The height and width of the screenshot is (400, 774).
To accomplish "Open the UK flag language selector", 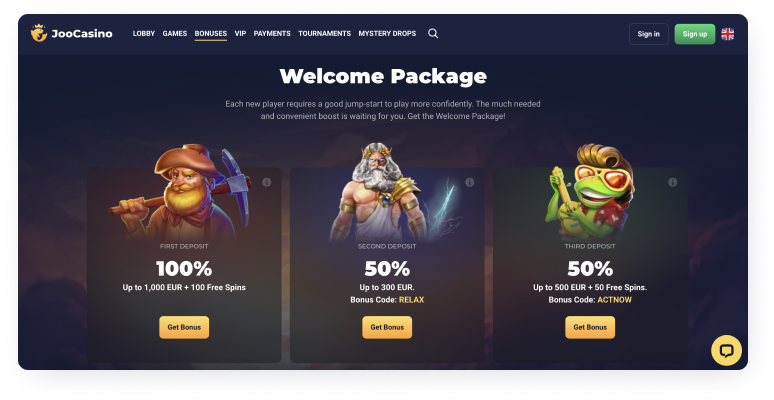I will pyautogui.click(x=727, y=34).
